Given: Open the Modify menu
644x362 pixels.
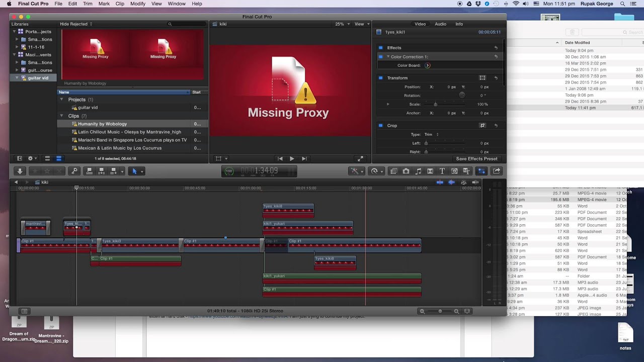Looking at the screenshot, I should coord(138,4).
